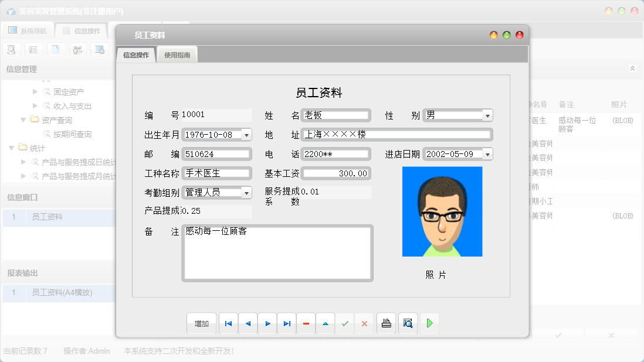Print the employee record with printer icon
644x362 pixels.
pos(386,323)
